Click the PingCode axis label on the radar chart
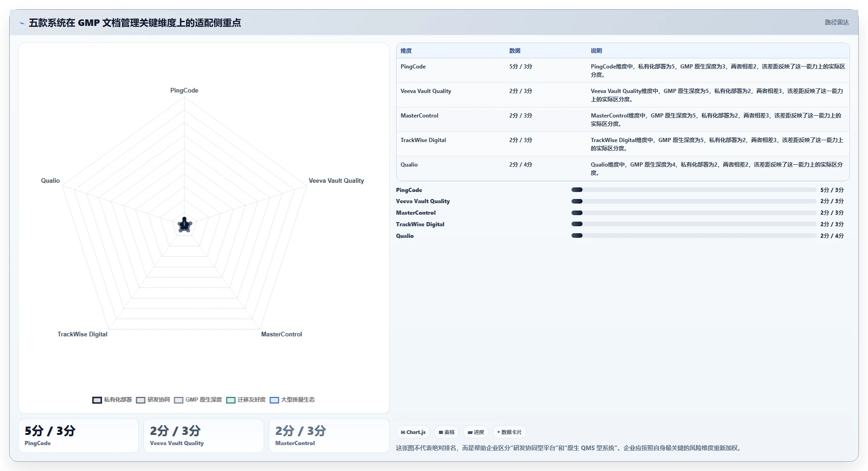Viewport: 868px width, 471px height. [x=184, y=90]
